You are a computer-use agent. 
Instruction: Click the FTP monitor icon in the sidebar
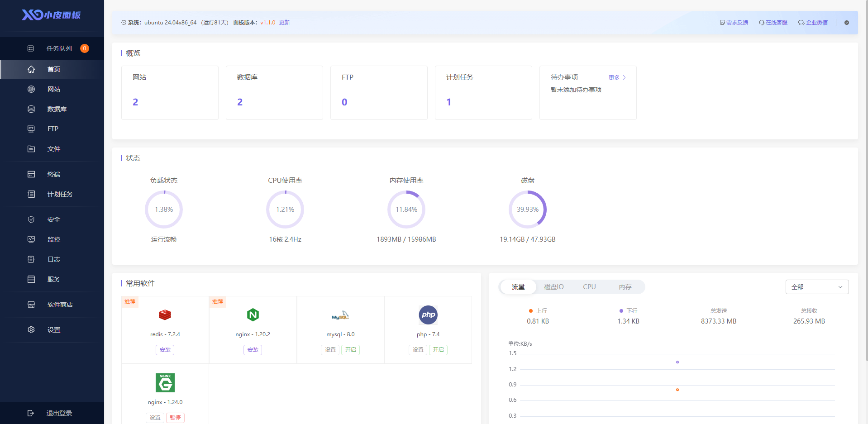(31, 129)
